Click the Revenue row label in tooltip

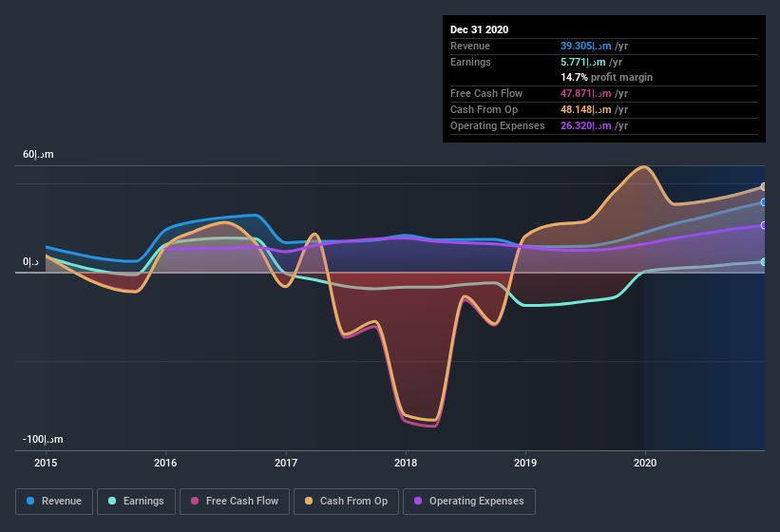[470, 47]
